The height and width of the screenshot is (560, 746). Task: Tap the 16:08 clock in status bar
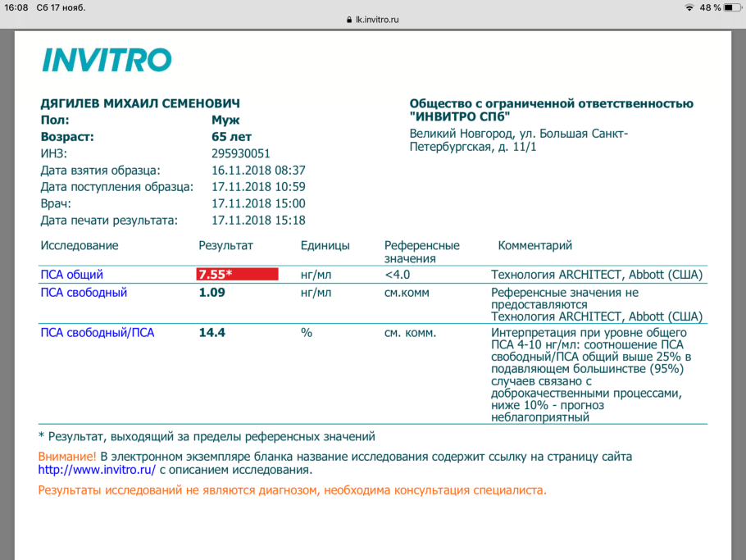16,7
